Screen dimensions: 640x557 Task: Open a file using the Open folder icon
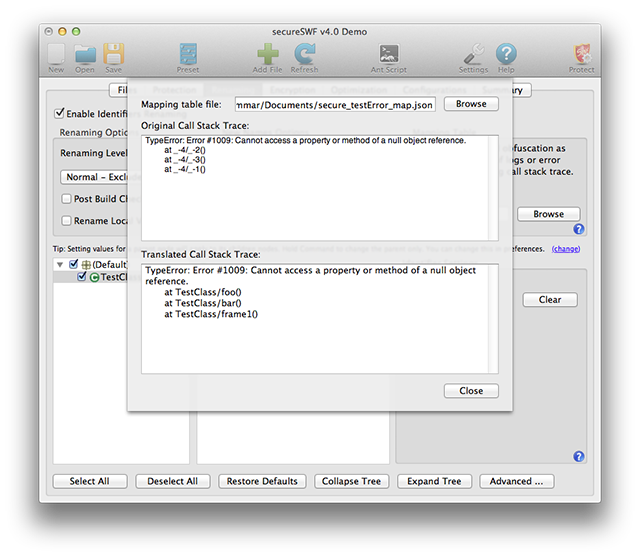coord(85,54)
